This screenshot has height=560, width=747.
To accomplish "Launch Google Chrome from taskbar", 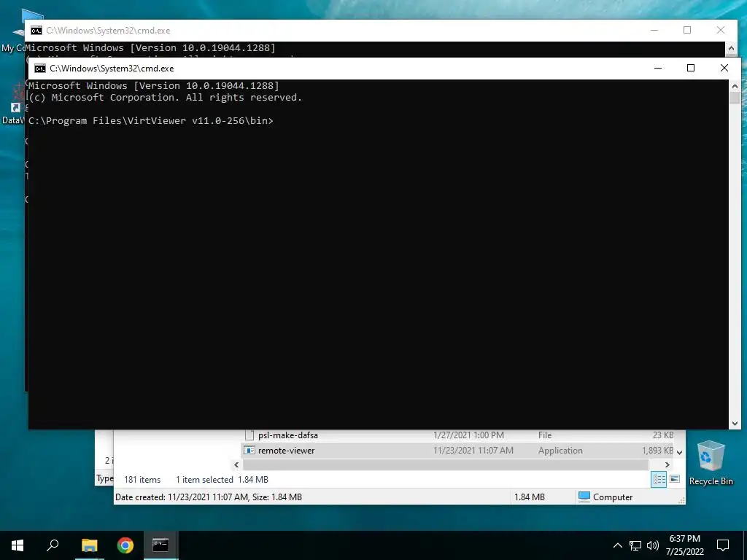I will [125, 545].
